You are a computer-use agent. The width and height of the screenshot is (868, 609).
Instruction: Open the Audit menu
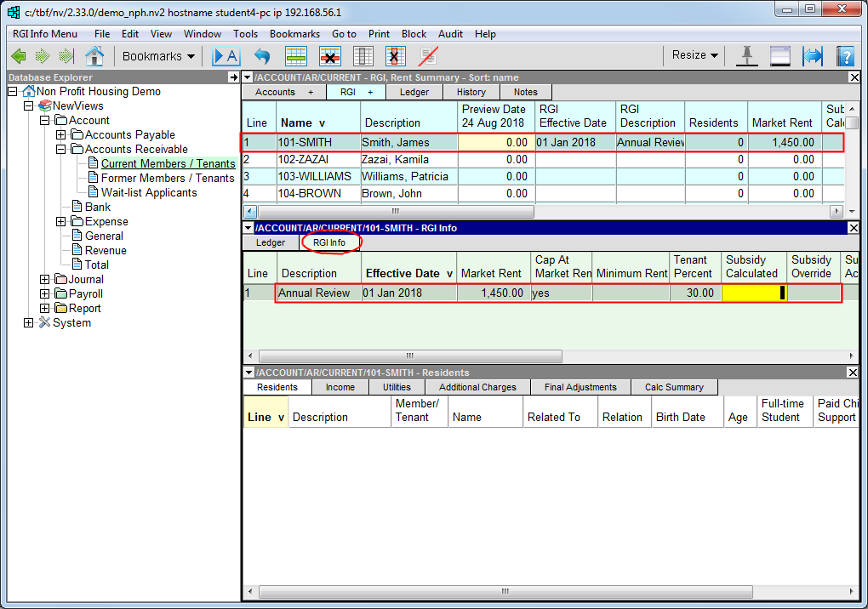[x=450, y=34]
